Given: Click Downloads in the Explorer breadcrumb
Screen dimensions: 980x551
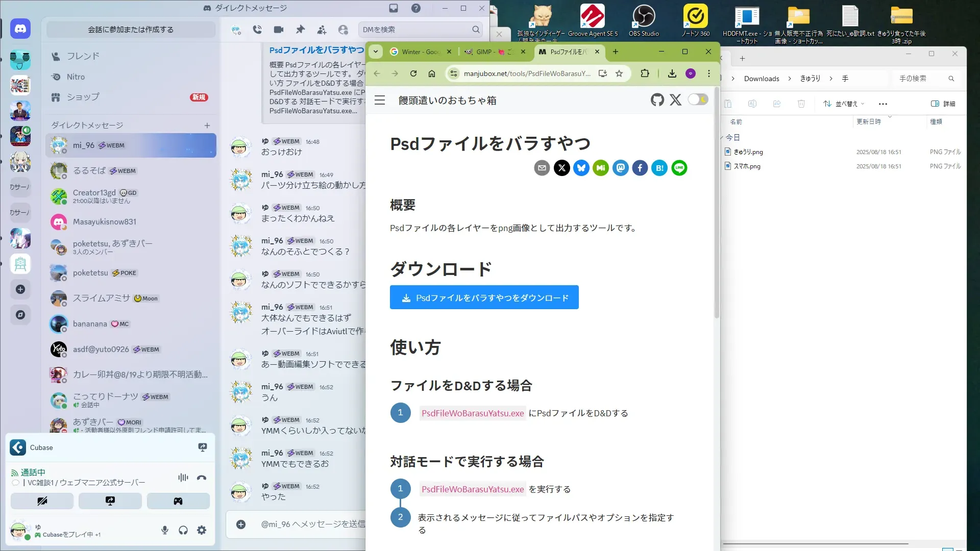Looking at the screenshot, I should [761, 79].
